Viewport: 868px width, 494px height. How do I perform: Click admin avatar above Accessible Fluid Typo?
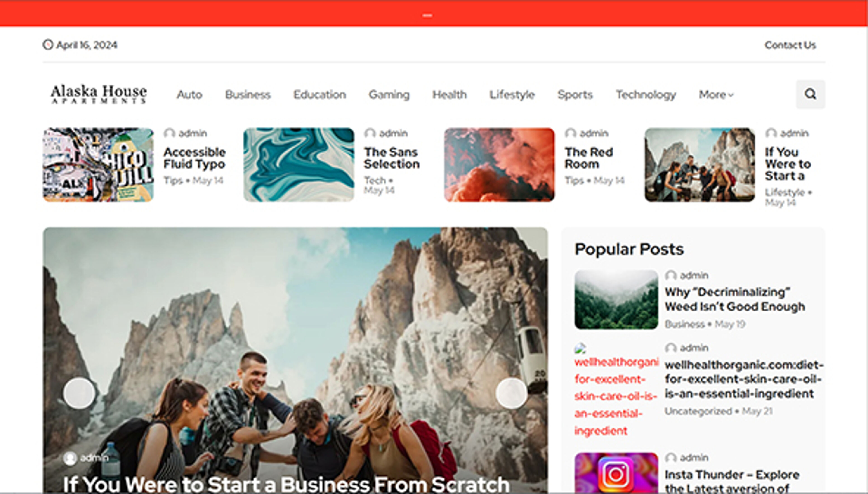(x=169, y=133)
